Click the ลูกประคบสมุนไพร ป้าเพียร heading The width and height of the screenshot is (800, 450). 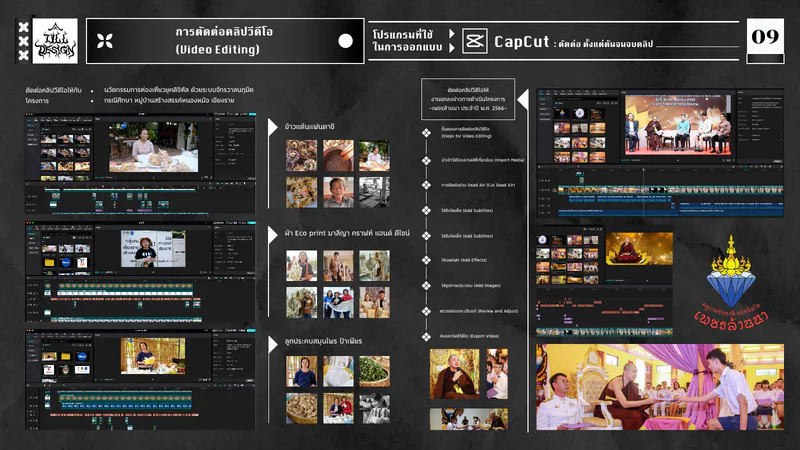[x=323, y=341]
